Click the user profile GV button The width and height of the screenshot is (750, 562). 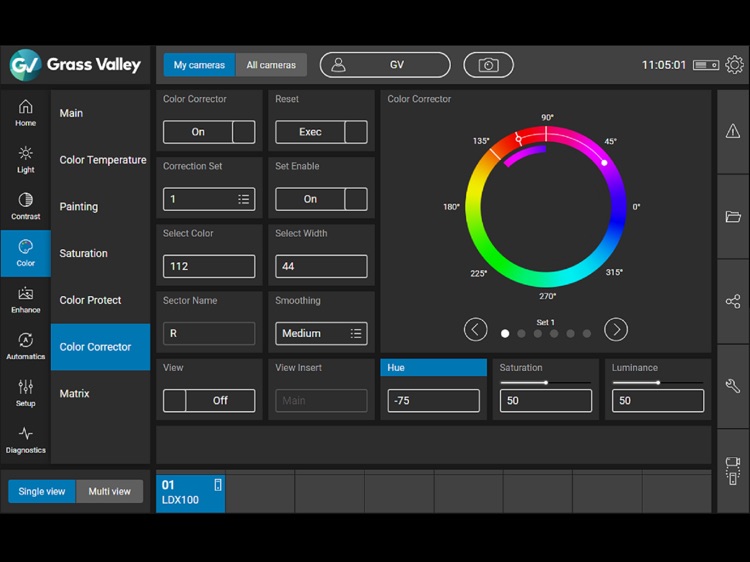pyautogui.click(x=385, y=65)
